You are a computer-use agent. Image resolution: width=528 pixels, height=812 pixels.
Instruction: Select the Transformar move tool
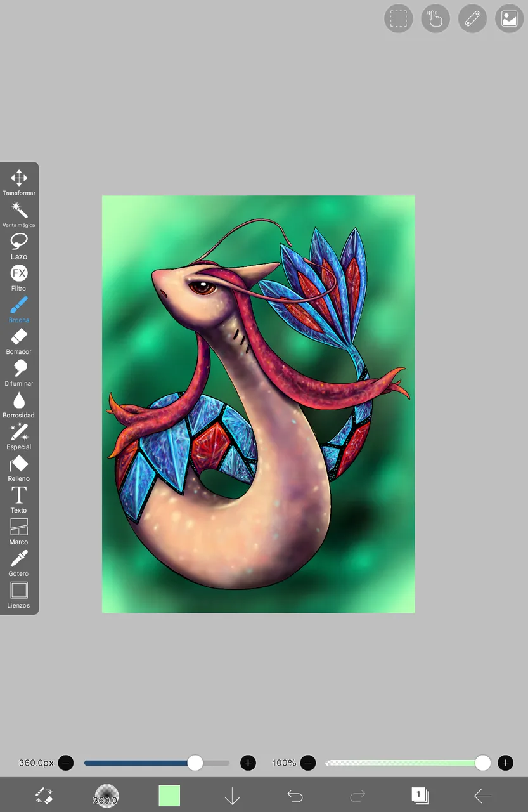tap(19, 183)
